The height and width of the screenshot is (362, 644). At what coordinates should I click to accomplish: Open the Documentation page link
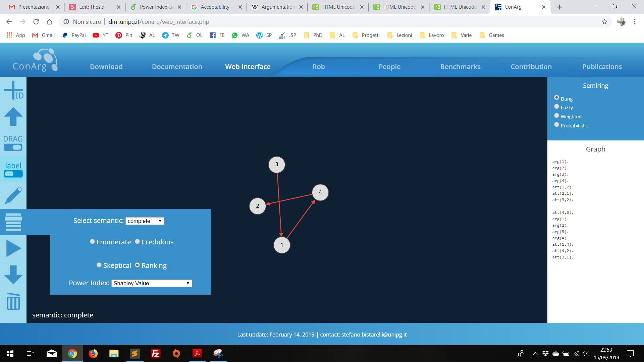(x=177, y=67)
